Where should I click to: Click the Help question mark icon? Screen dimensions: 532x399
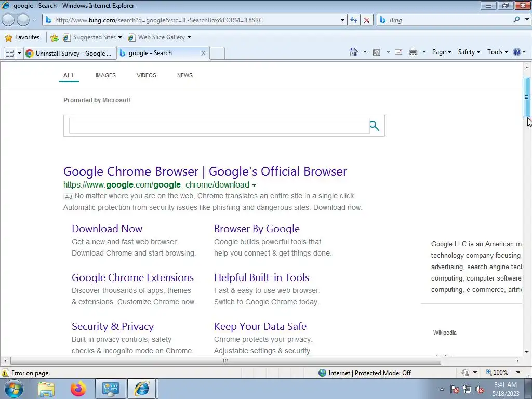517,52
